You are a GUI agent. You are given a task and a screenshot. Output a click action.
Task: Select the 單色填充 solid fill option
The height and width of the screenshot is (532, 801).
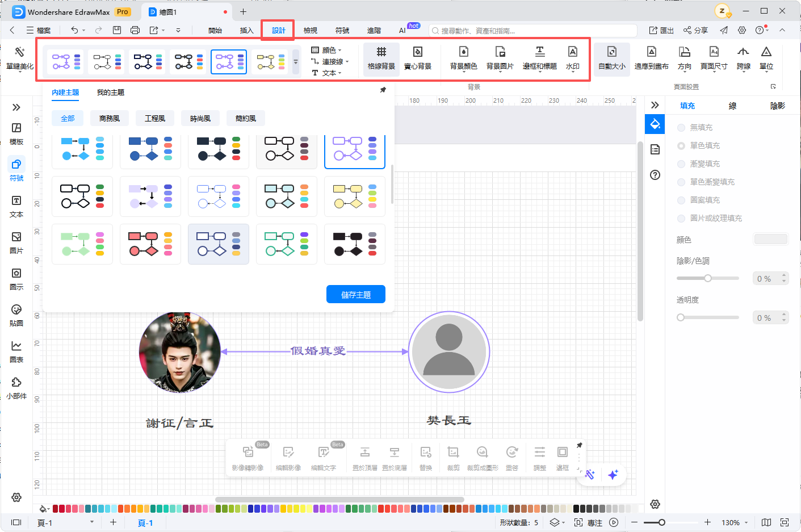(x=681, y=146)
